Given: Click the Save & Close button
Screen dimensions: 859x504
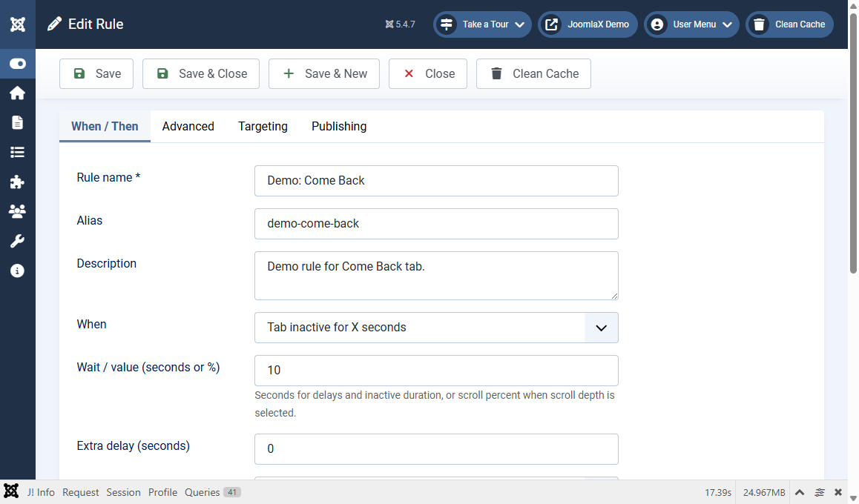Looking at the screenshot, I should point(201,74).
